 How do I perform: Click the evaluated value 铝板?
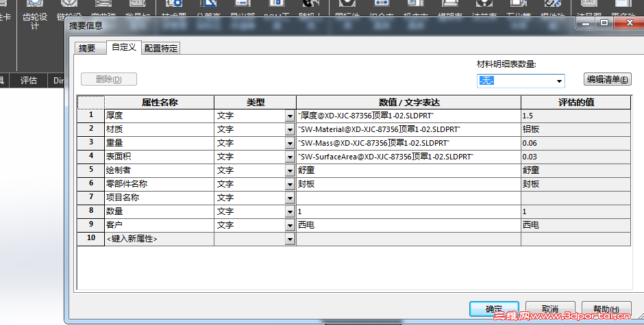[x=575, y=129]
